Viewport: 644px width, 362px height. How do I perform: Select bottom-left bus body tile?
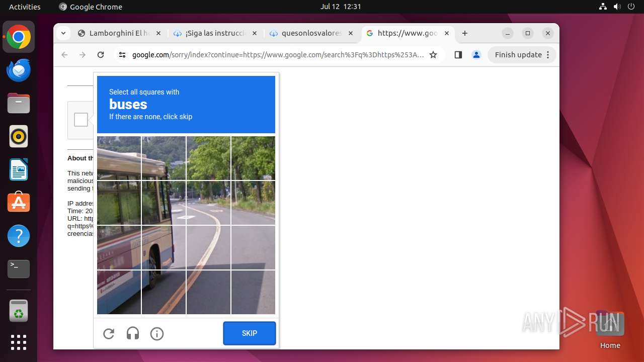pos(119,292)
